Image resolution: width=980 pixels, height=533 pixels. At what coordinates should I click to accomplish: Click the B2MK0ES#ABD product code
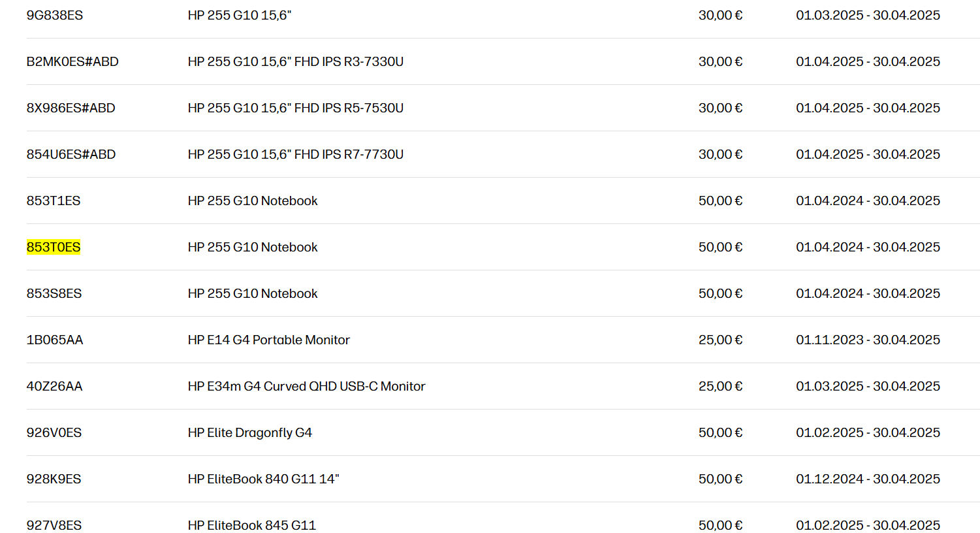coord(72,61)
